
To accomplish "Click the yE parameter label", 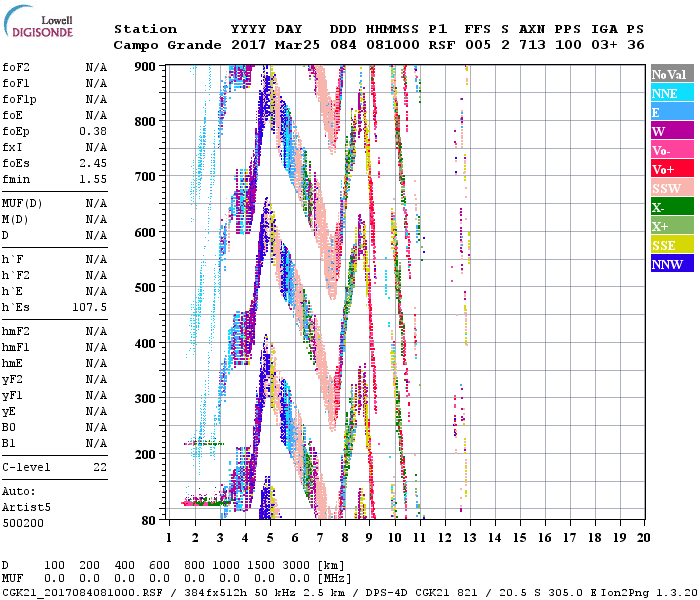I will [9, 412].
